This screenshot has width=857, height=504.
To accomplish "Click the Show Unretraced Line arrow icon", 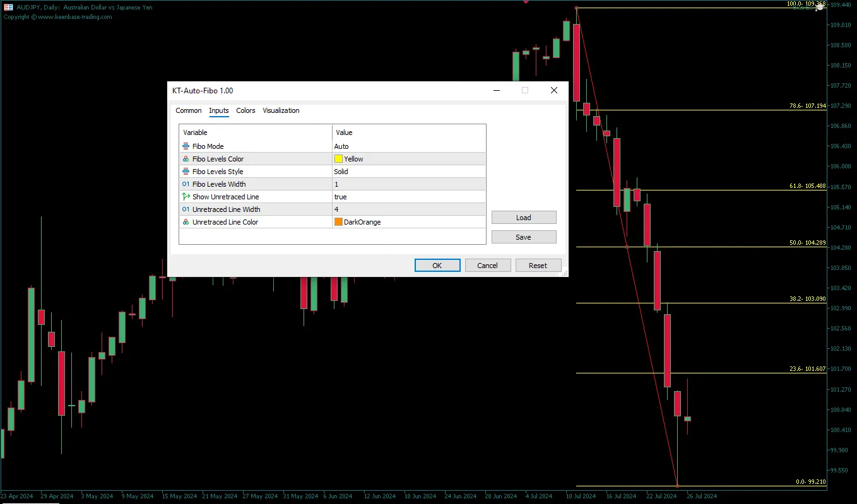I will (x=186, y=197).
